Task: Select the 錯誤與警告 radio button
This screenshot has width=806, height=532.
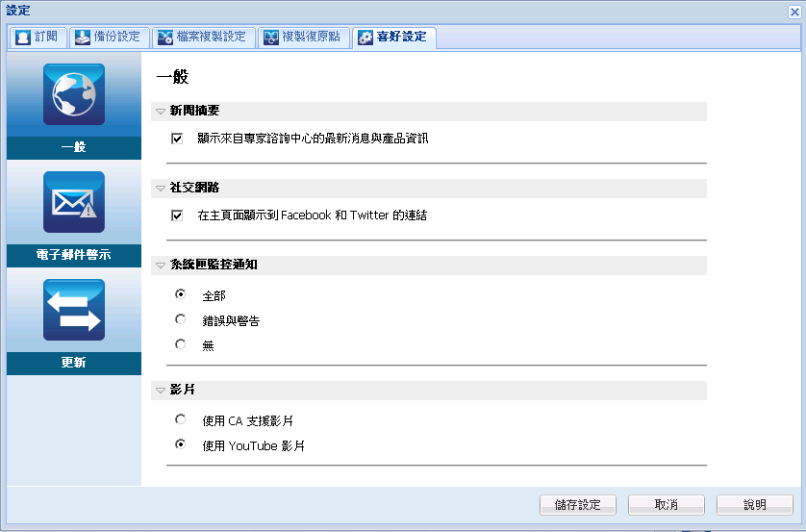Action: (x=181, y=319)
